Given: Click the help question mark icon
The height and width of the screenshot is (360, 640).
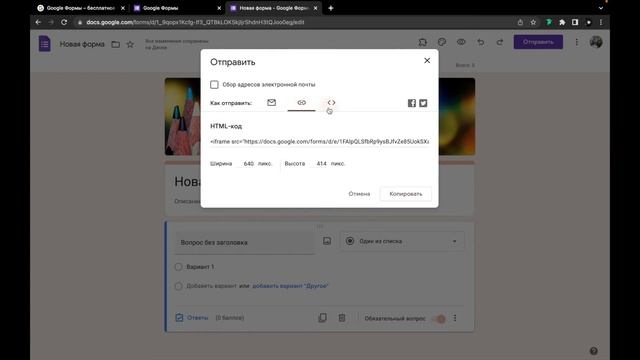Looking at the screenshot, I should [x=593, y=351].
